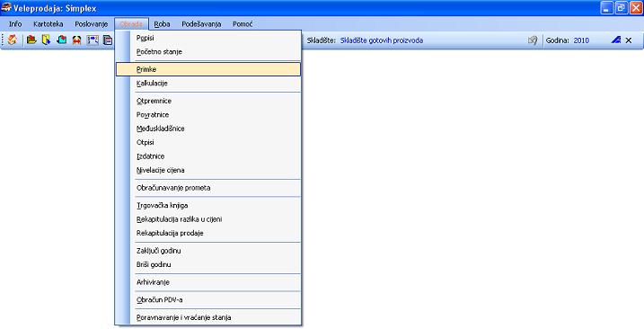Click Skladište gotovih proizvoda warehouse link

tap(382, 40)
